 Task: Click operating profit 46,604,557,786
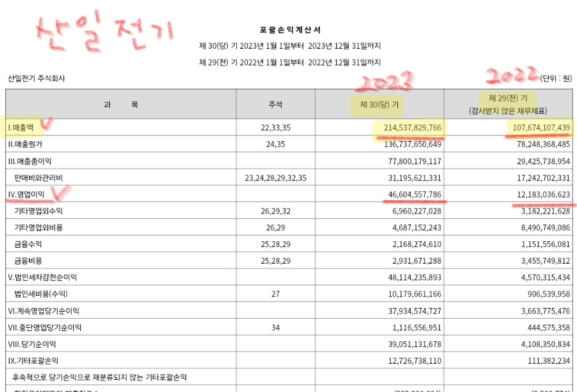[415, 194]
